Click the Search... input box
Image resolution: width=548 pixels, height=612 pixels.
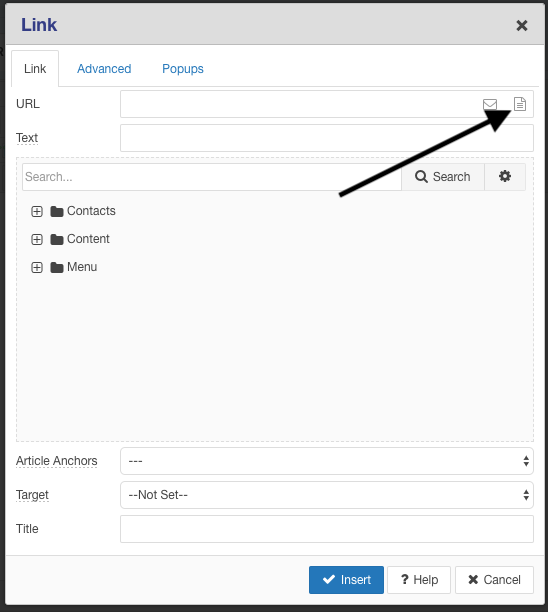tap(212, 177)
